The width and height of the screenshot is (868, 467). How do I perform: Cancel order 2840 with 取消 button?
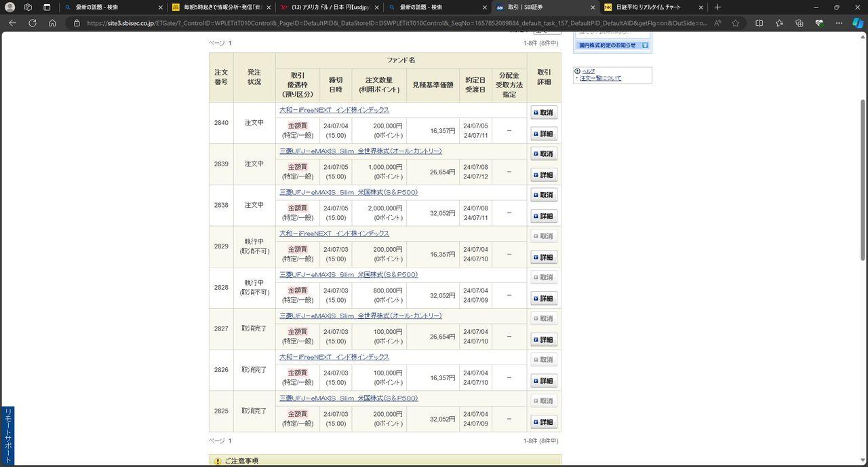[543, 113]
